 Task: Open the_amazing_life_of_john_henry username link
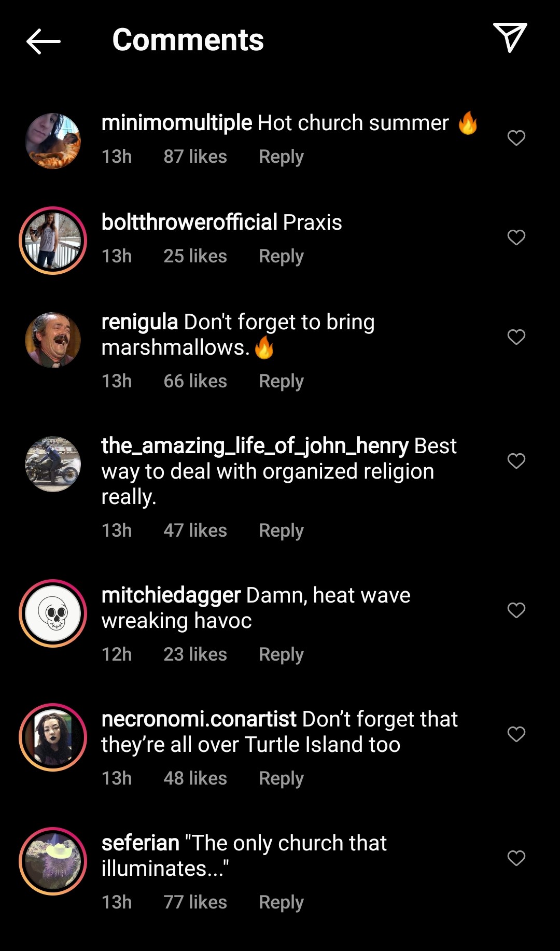click(255, 446)
